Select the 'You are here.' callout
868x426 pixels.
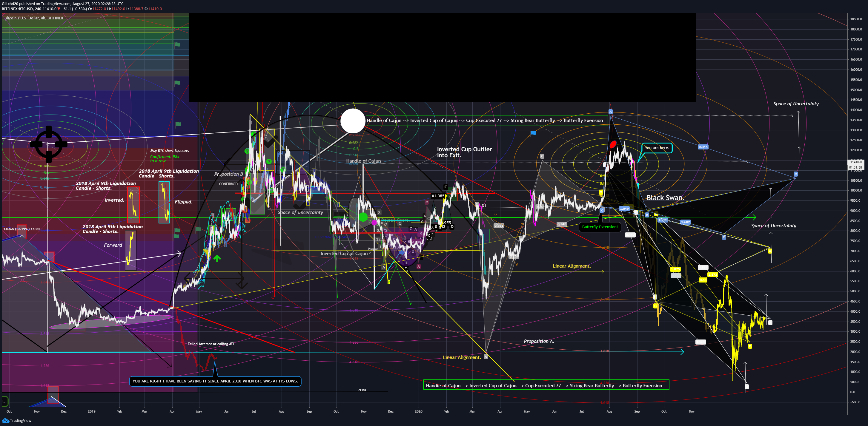(657, 148)
